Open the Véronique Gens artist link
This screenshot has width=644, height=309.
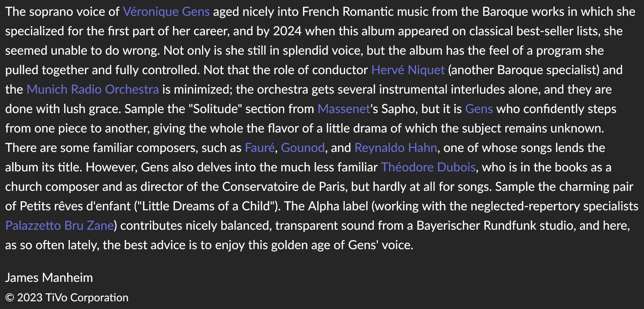tap(166, 12)
